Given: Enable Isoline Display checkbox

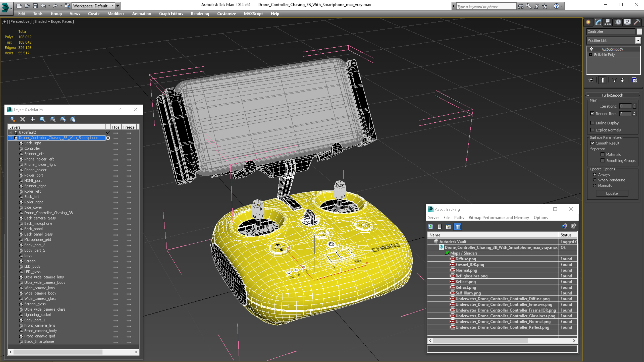Looking at the screenshot, I should point(592,123).
